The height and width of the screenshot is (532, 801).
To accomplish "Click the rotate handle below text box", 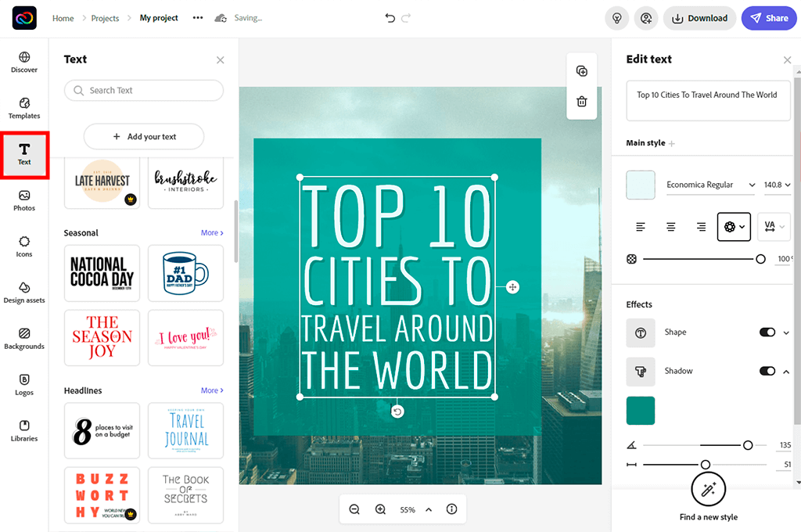I will [x=397, y=412].
